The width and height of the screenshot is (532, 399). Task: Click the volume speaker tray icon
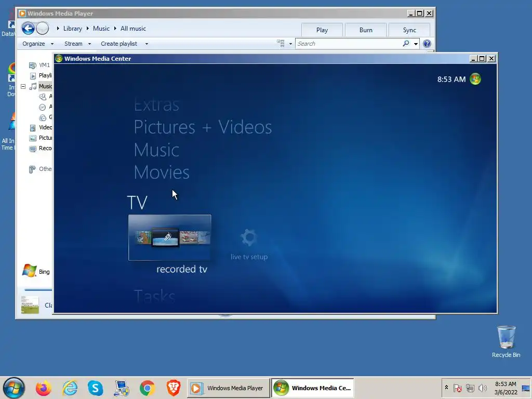pos(482,388)
